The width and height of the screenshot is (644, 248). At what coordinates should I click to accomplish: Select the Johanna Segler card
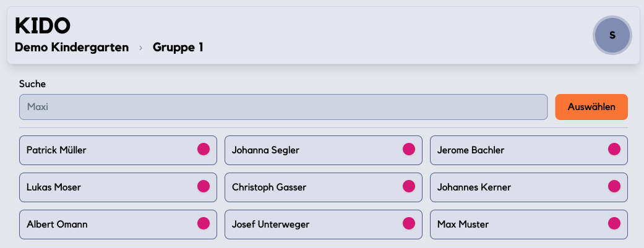point(309,150)
